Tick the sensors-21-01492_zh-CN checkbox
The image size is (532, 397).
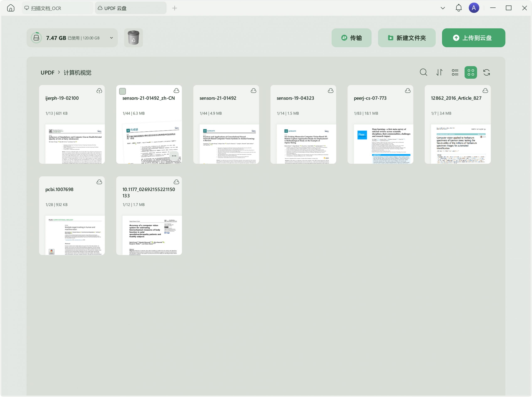tap(123, 91)
